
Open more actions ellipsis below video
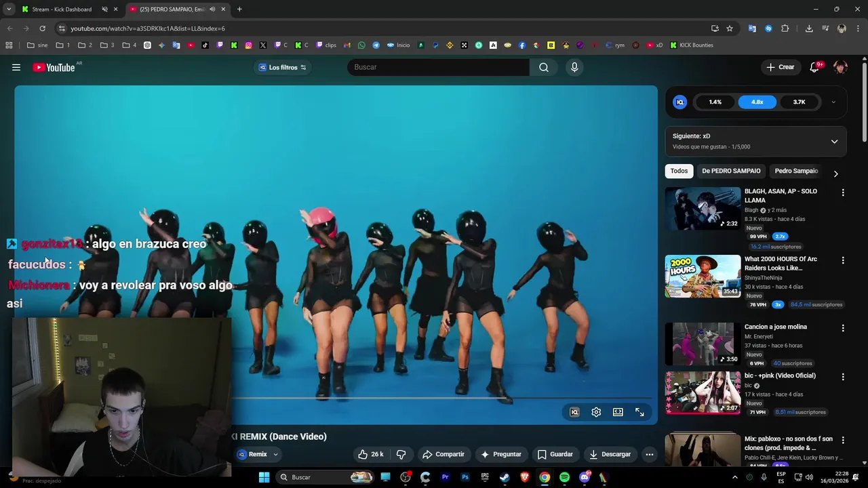(x=649, y=454)
